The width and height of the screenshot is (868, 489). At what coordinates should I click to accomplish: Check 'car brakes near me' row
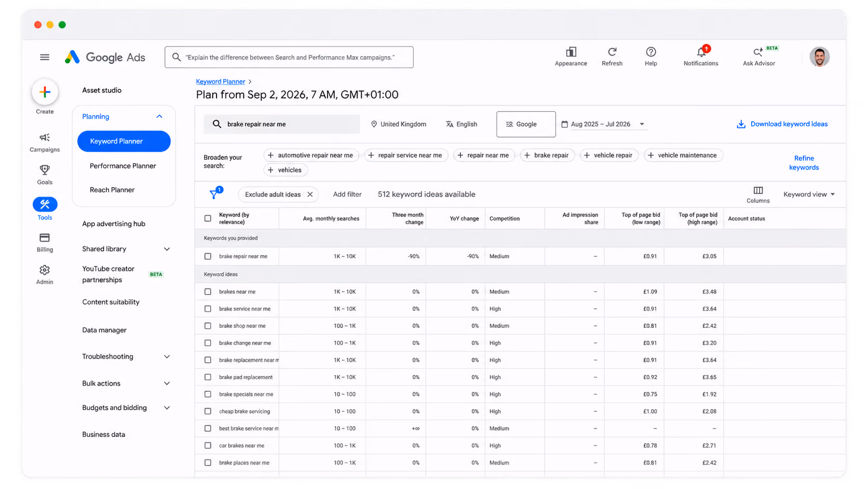click(208, 446)
